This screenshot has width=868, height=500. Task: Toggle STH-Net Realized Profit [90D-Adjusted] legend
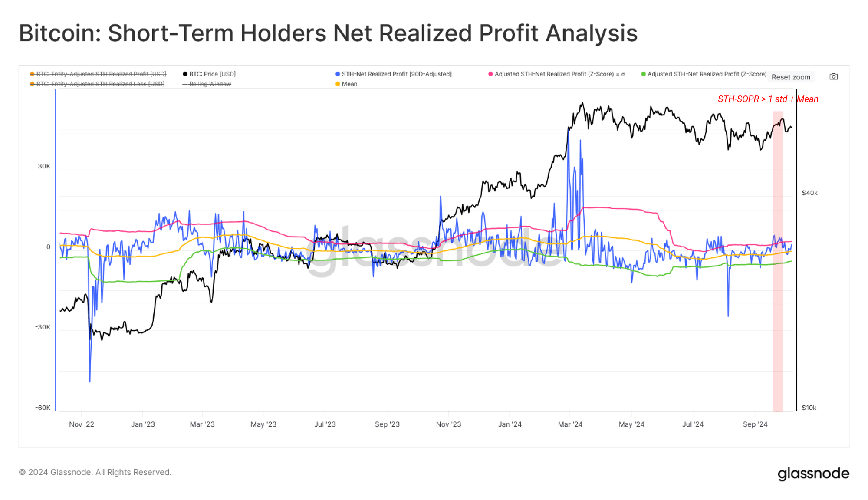tap(394, 74)
